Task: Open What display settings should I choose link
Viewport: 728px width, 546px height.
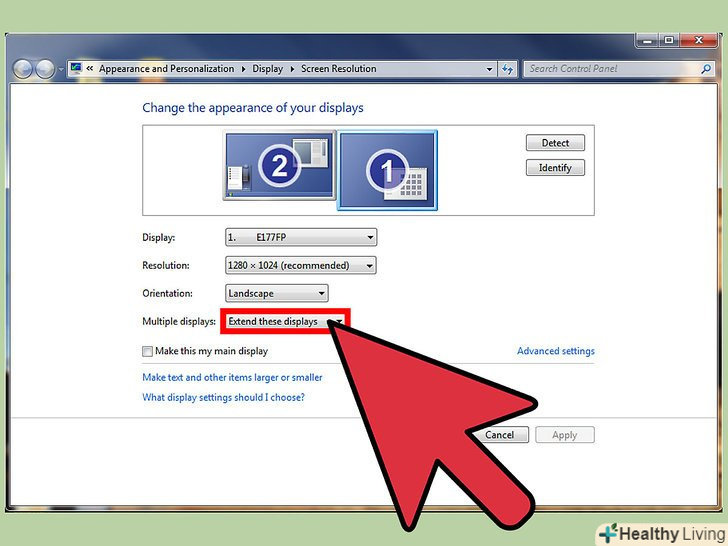Action: click(x=223, y=397)
